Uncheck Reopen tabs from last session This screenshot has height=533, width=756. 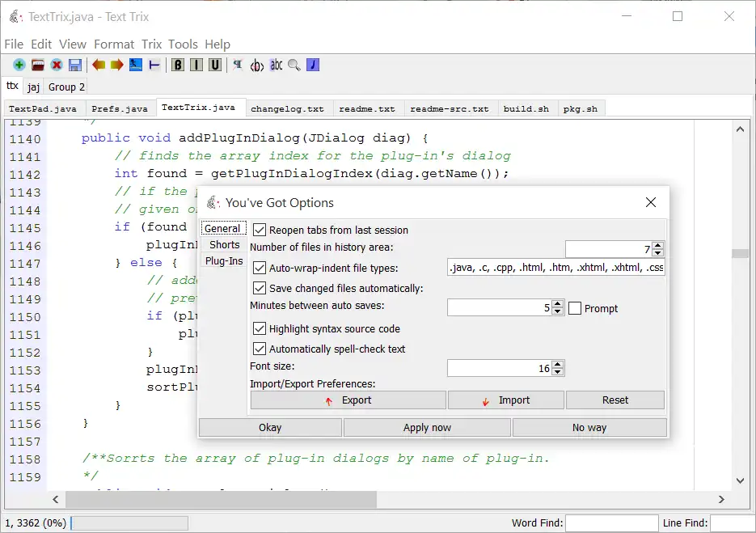(260, 230)
